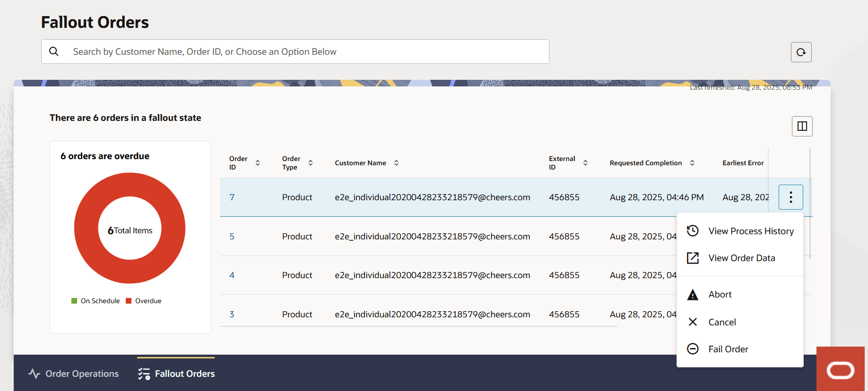Click the red overdue donut chart segment

tap(85, 228)
